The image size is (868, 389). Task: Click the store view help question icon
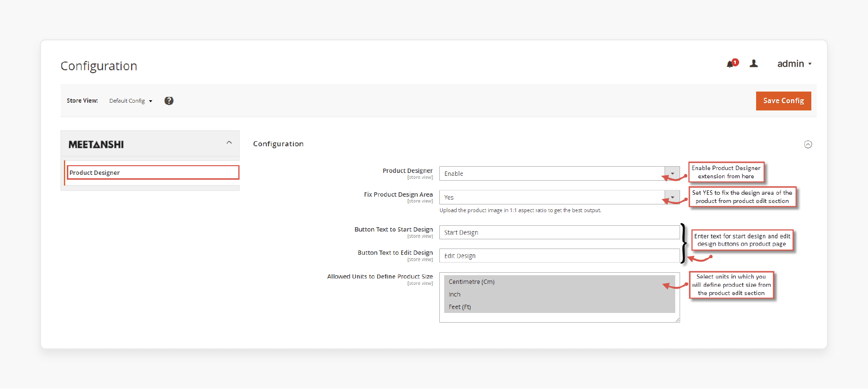(x=169, y=101)
